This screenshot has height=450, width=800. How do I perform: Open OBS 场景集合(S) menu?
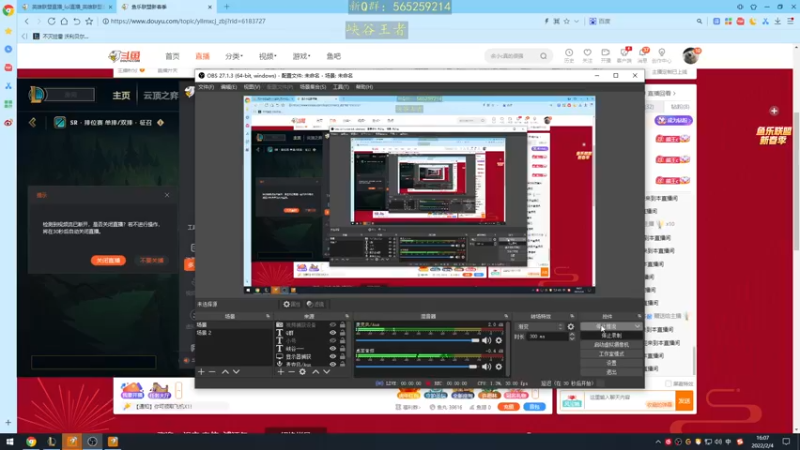point(313,87)
